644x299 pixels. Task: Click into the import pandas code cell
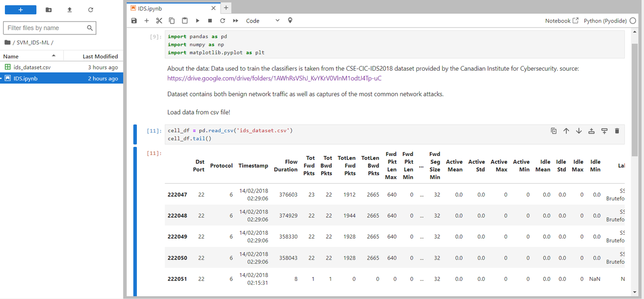point(394,44)
